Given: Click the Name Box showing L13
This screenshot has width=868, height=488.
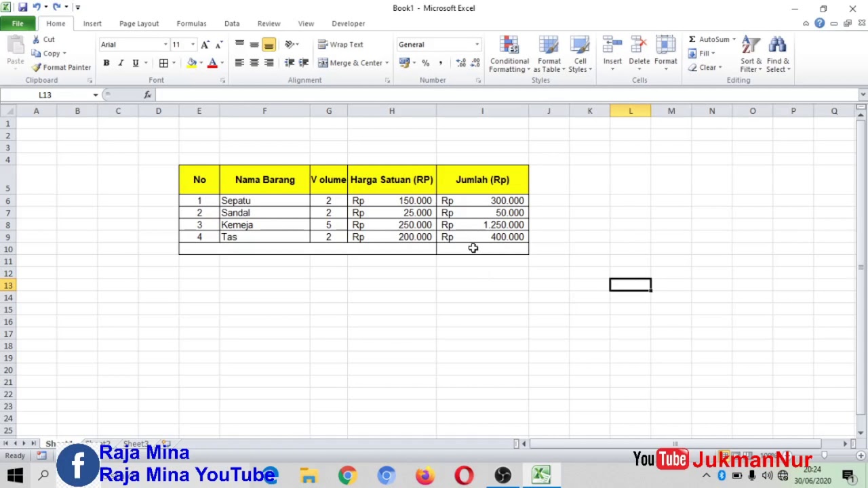Looking at the screenshot, I should [x=45, y=95].
